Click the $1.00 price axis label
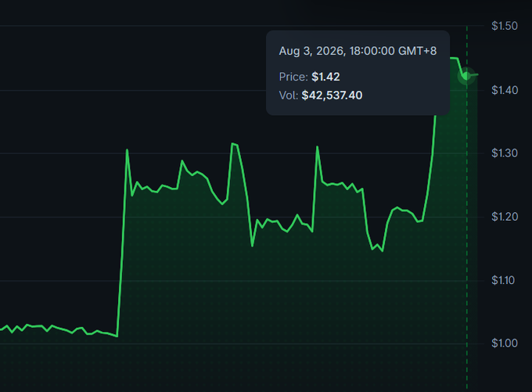 click(x=505, y=343)
